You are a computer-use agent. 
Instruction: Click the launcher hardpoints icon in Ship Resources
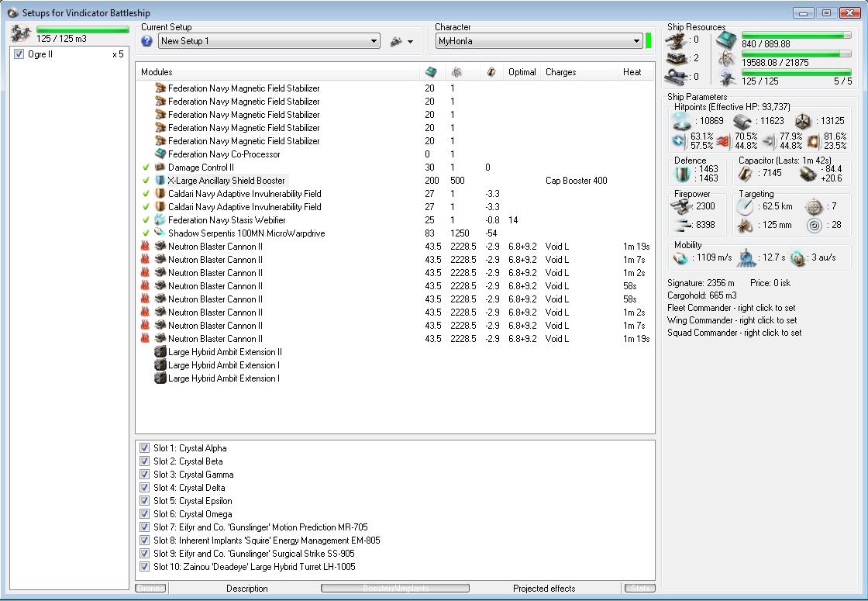pyautogui.click(x=677, y=58)
